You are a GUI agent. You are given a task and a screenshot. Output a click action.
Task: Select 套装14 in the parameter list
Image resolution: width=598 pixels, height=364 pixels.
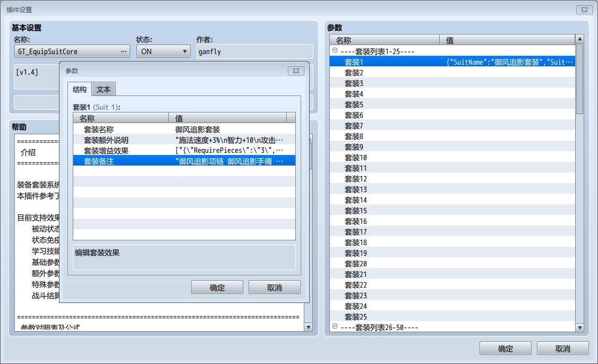[452, 200]
